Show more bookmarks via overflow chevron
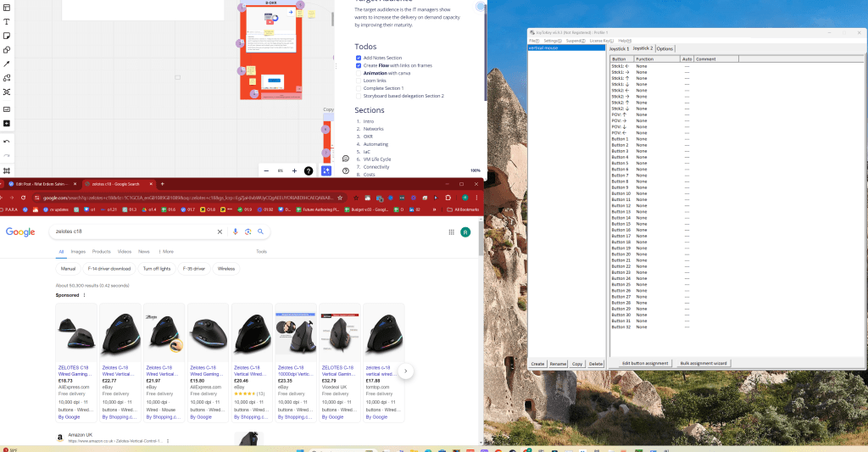This screenshot has height=452, width=868. tap(435, 209)
